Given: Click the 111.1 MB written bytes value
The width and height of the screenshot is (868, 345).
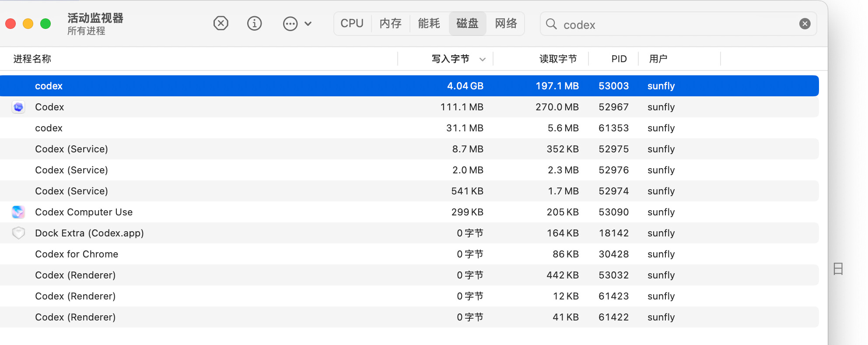Looking at the screenshot, I should [x=462, y=107].
